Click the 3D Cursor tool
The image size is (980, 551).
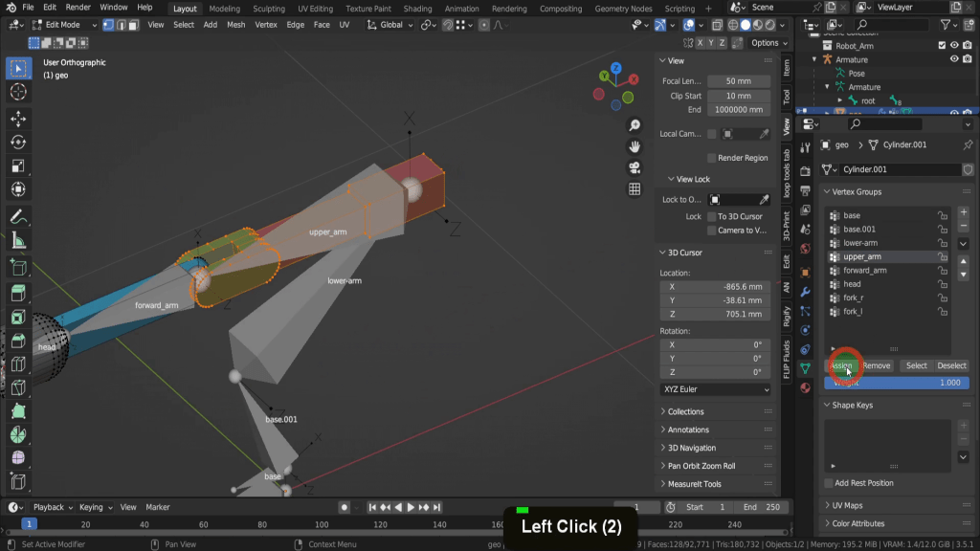click(17, 92)
